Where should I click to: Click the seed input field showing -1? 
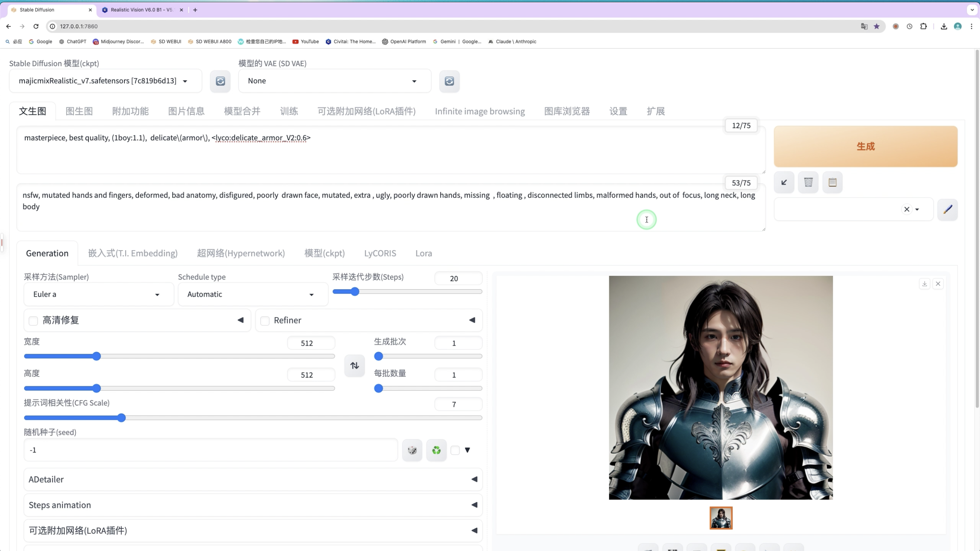211,450
